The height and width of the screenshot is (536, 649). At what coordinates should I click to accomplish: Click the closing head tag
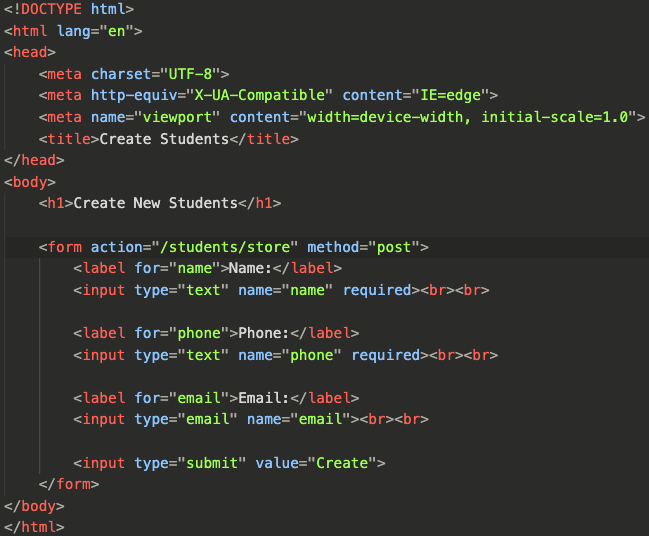click(x=34, y=160)
